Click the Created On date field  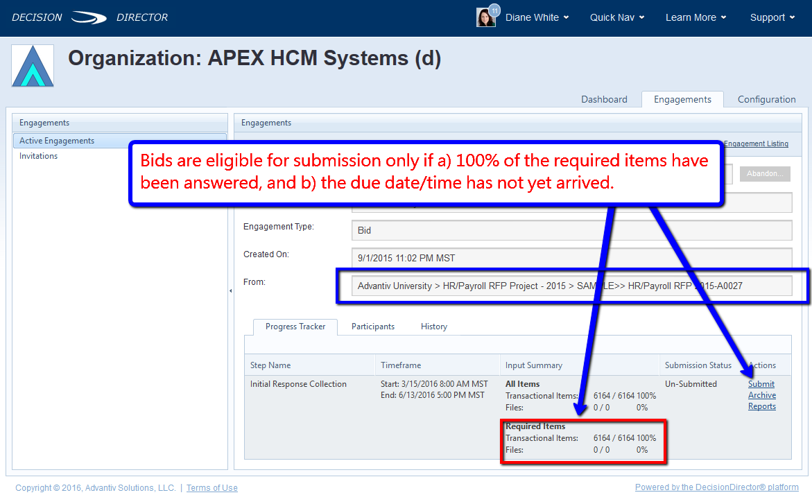click(571, 258)
